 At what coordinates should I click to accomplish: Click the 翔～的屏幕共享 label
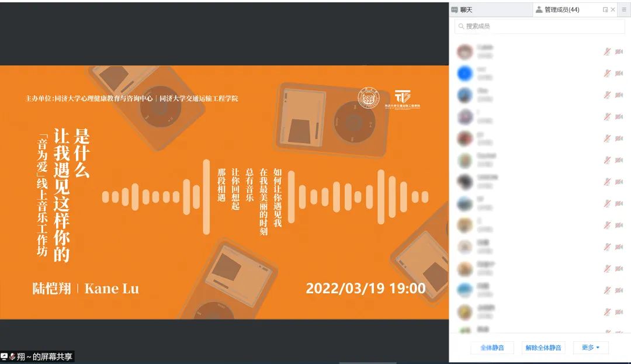(44, 356)
